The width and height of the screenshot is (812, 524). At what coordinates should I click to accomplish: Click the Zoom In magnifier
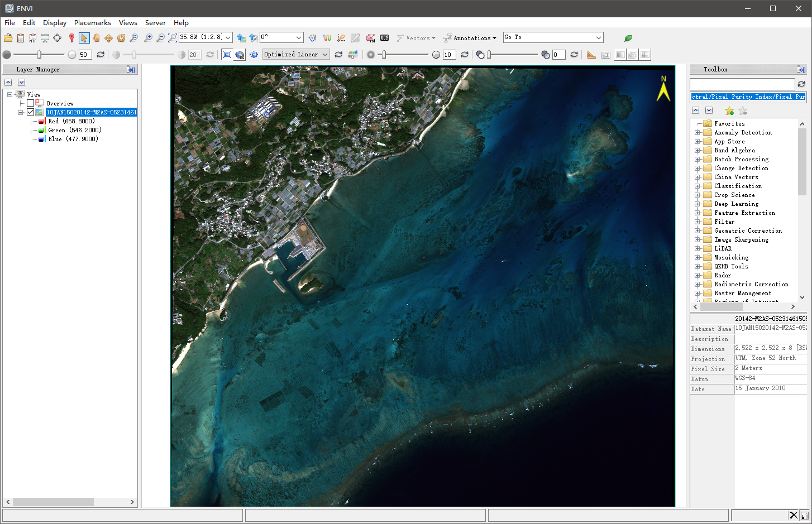point(148,38)
